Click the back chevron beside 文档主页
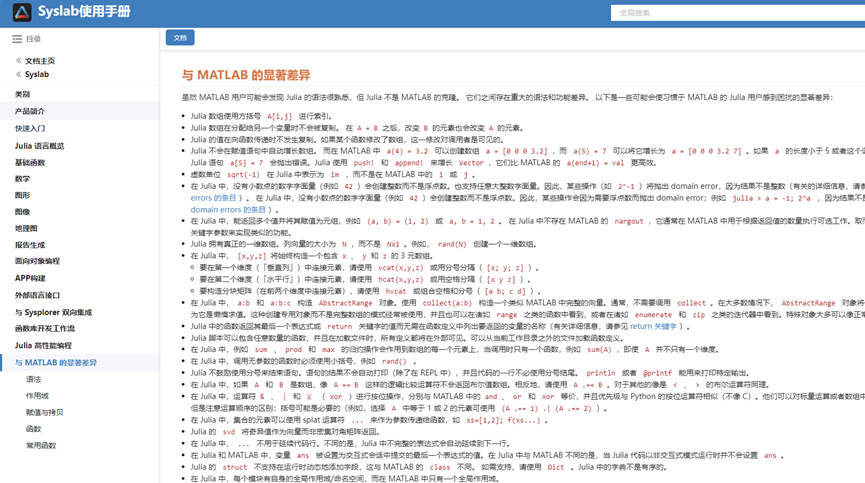Viewport: 865px width, 483px height. click(x=18, y=61)
